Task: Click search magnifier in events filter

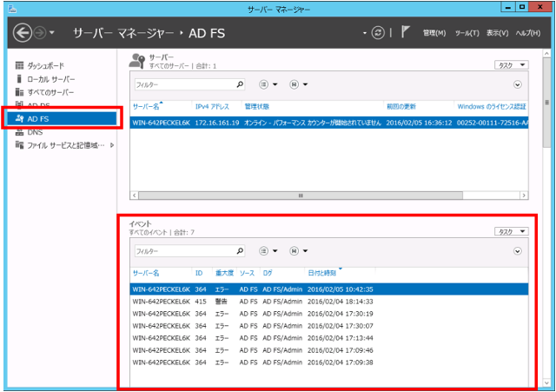Action: pos(240,251)
